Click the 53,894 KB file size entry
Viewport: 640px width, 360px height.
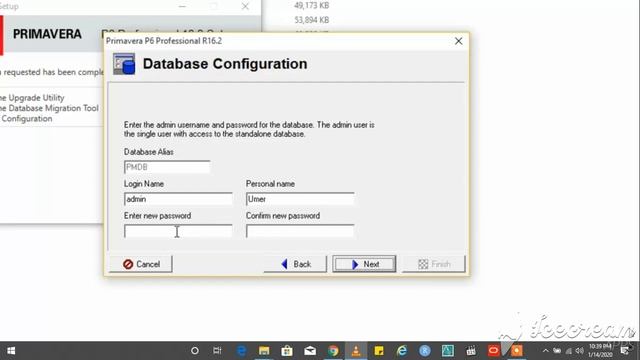[311, 20]
